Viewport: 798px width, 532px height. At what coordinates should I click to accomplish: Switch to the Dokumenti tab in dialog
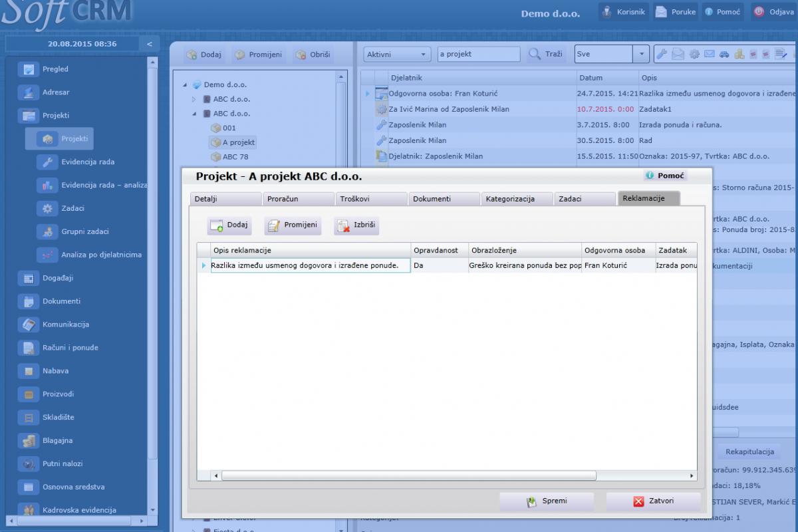click(444, 198)
